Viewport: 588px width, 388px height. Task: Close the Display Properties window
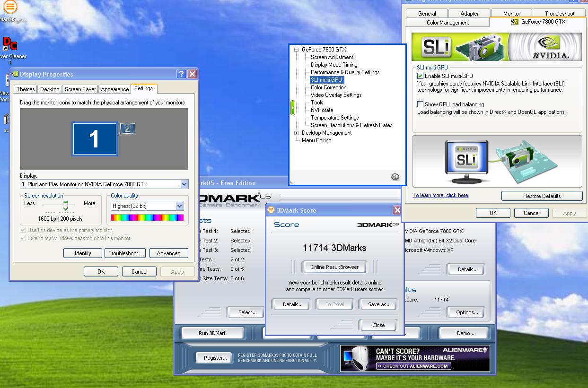point(192,74)
